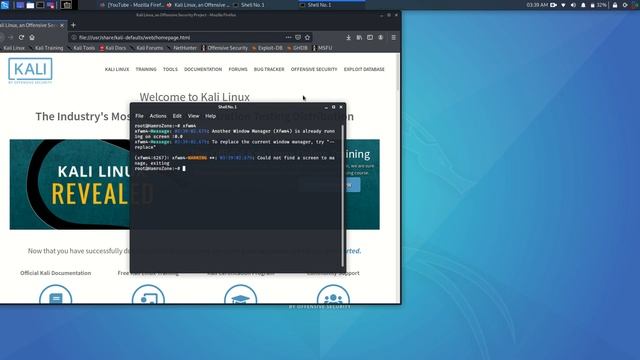Image resolution: width=640 pixels, height=360 pixels.
Task: Switch to YouTube Firefox taskbar window
Action: click(x=132, y=5)
